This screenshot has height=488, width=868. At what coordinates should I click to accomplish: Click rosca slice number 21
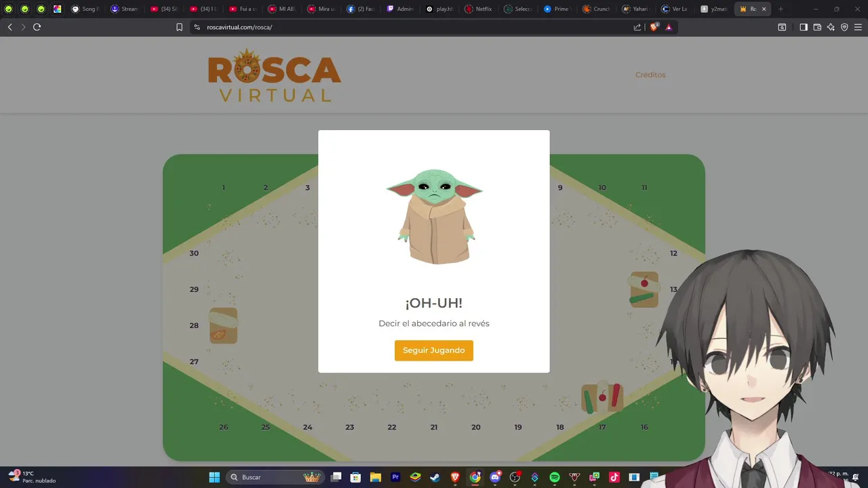434,427
